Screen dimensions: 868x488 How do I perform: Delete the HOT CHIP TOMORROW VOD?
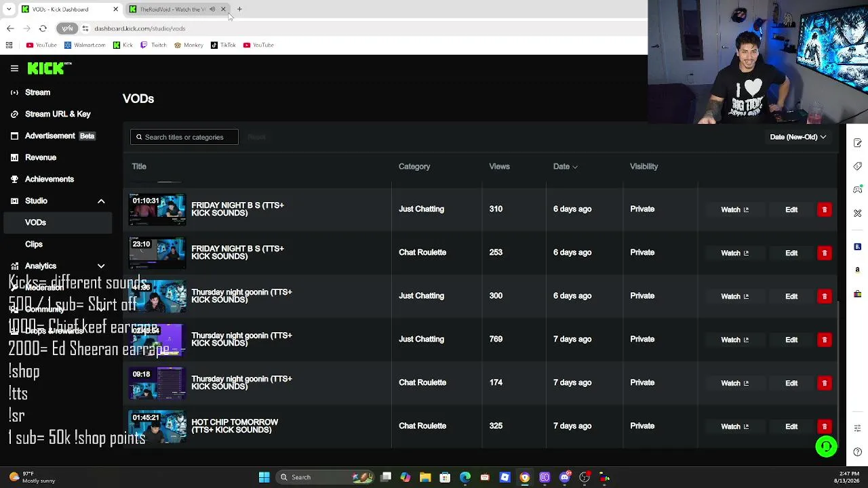[825, 426]
